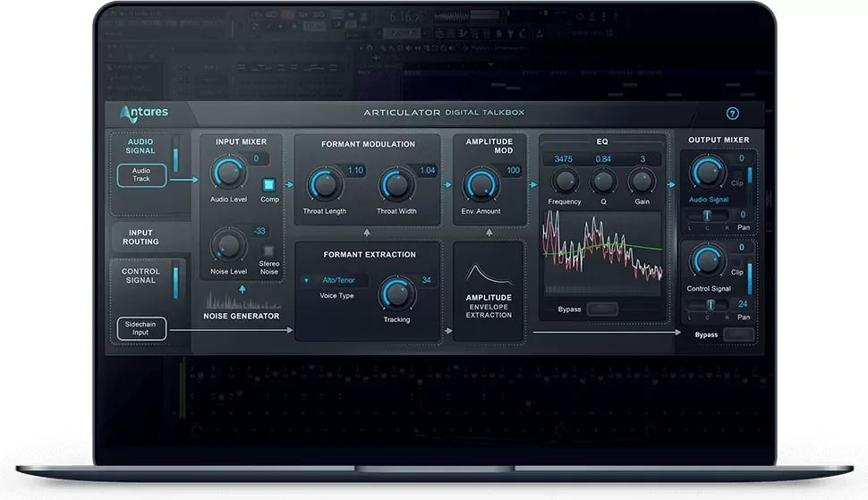
Task: Click the Control Signal Pan slider
Action: tap(707, 304)
